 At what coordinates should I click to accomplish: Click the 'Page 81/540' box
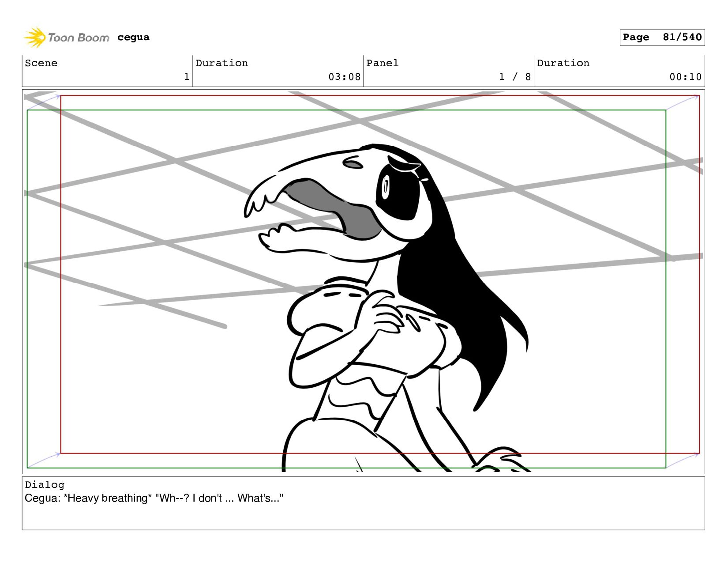[x=662, y=37]
